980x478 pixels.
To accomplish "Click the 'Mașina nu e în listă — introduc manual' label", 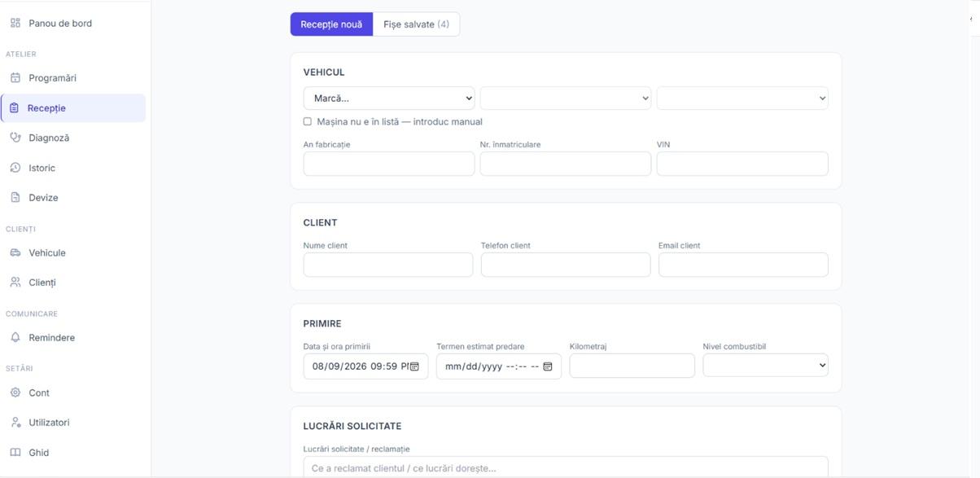I will 400,121.
